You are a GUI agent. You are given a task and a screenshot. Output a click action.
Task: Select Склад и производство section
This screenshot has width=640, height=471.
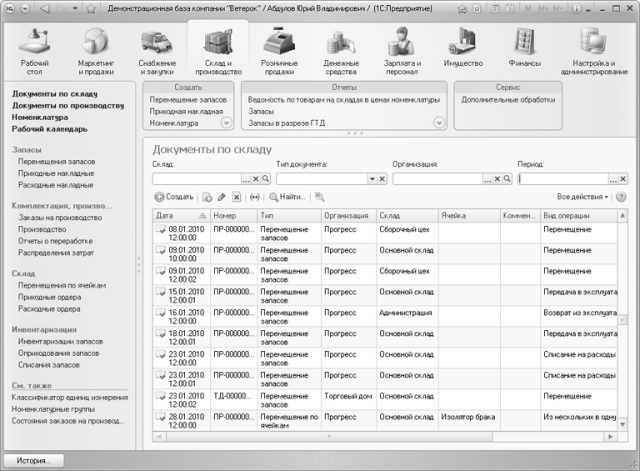pos(218,51)
